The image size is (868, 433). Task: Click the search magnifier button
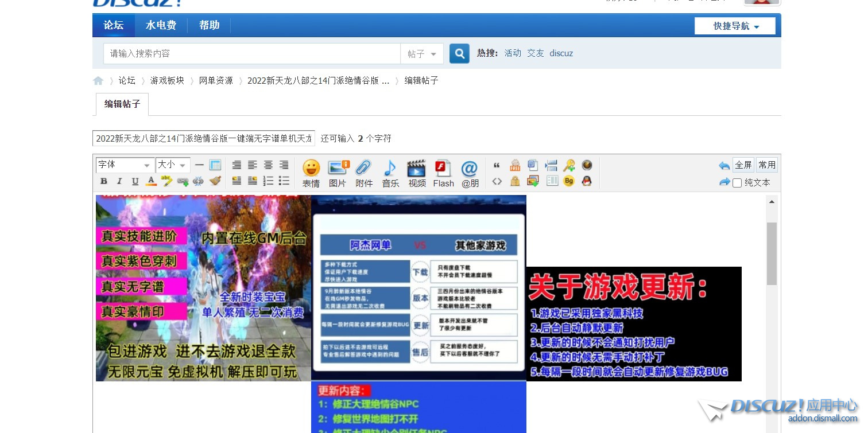point(459,53)
